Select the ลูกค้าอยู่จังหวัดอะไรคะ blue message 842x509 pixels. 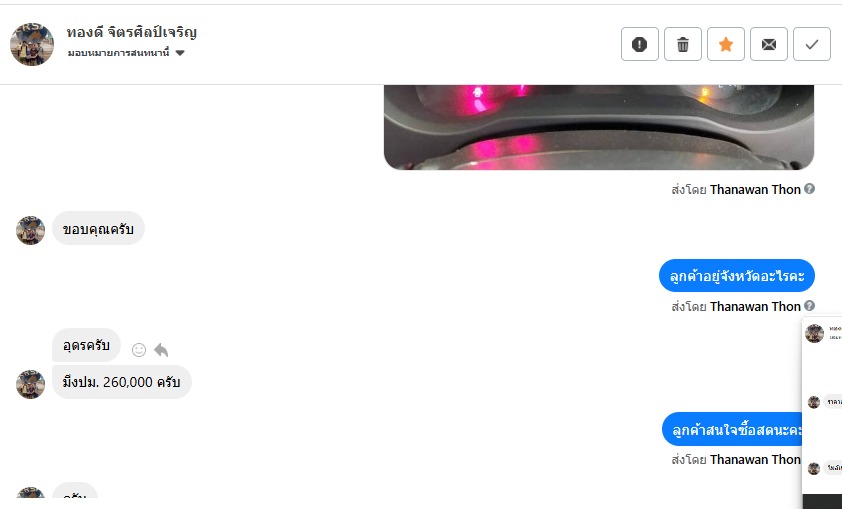pyautogui.click(x=737, y=276)
